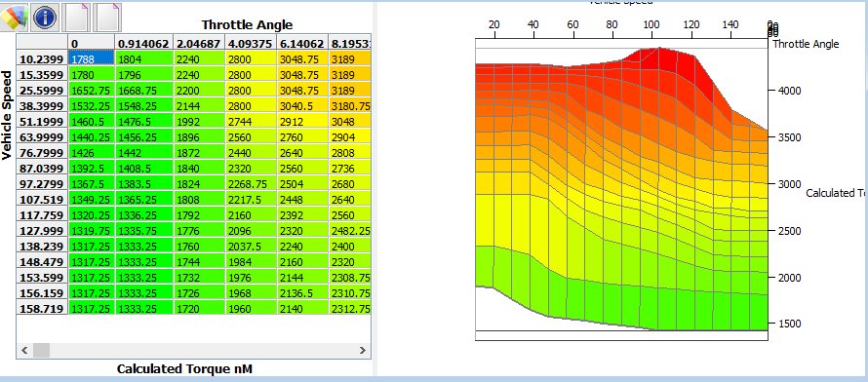Click the 1500 value on the chart axis

coord(788,324)
